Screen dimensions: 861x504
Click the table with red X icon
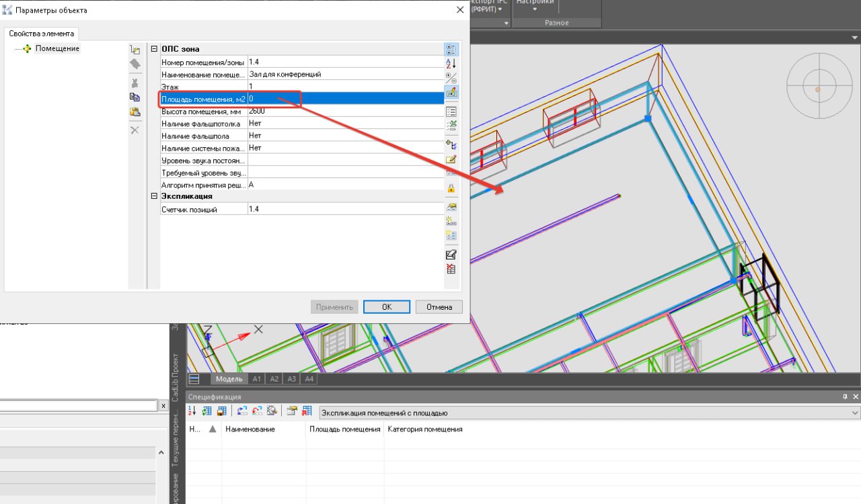click(x=451, y=269)
